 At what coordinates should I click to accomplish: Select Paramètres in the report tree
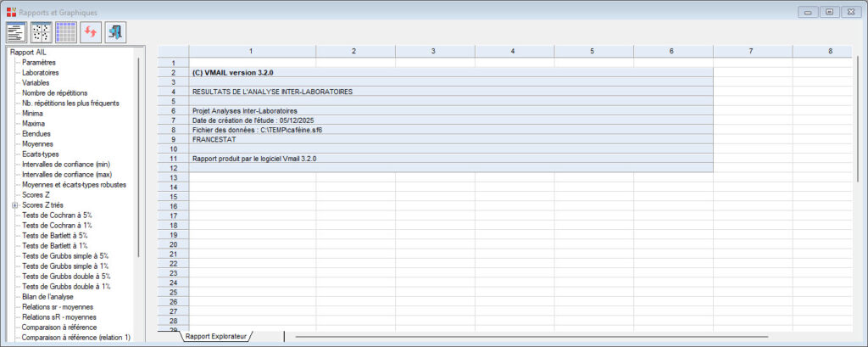(40, 63)
